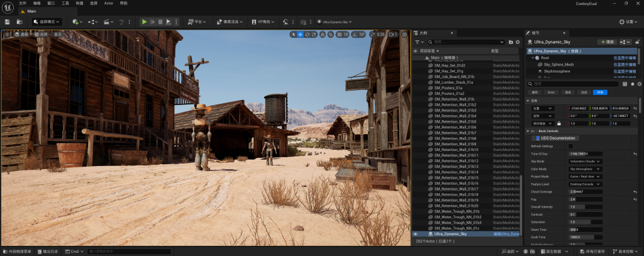Select the translate gizmo tool in viewport
The height and width of the screenshot is (256, 644).
click(300, 34)
